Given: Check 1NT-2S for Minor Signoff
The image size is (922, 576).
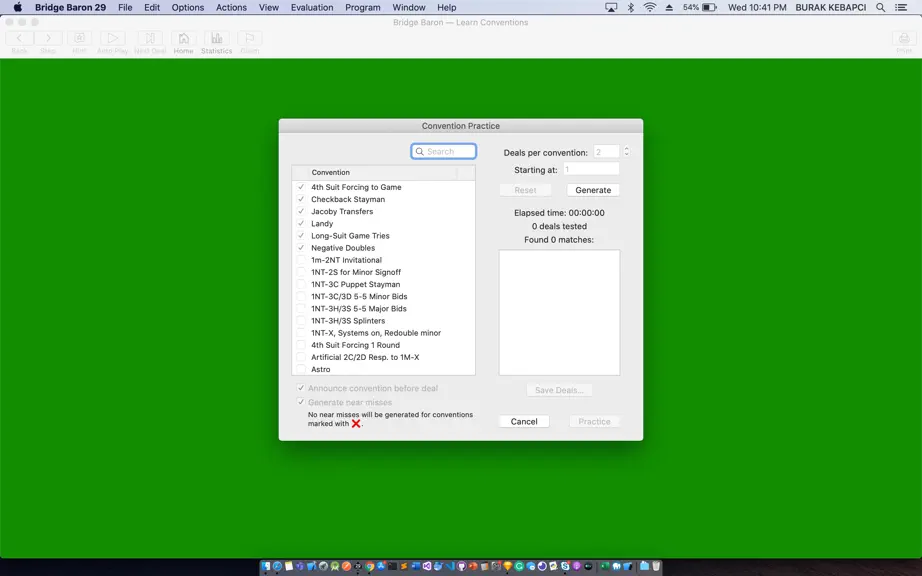Looking at the screenshot, I should coord(301,272).
